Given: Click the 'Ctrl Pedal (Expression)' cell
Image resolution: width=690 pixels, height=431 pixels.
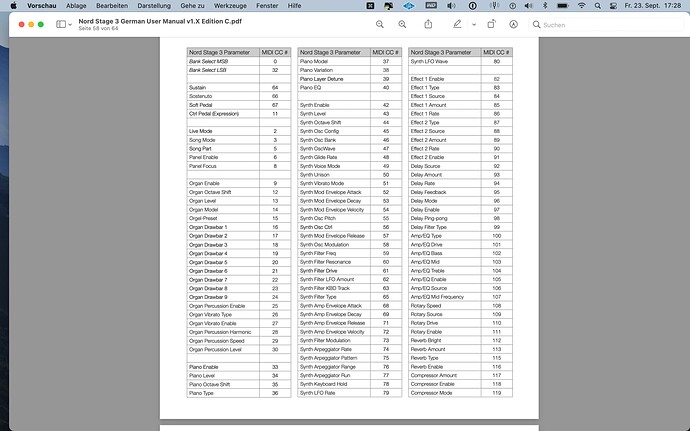Looking at the screenshot, I should pyautogui.click(x=223, y=114).
